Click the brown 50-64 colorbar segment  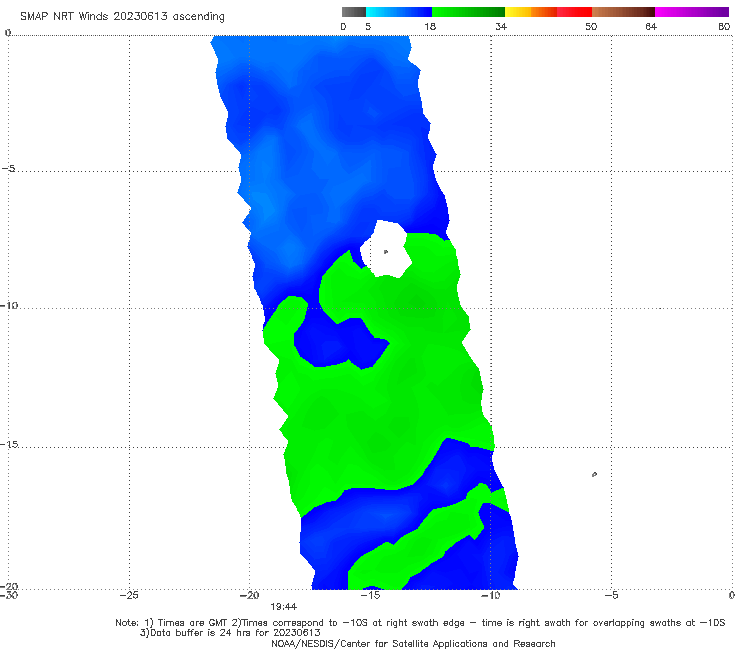tap(623, 12)
